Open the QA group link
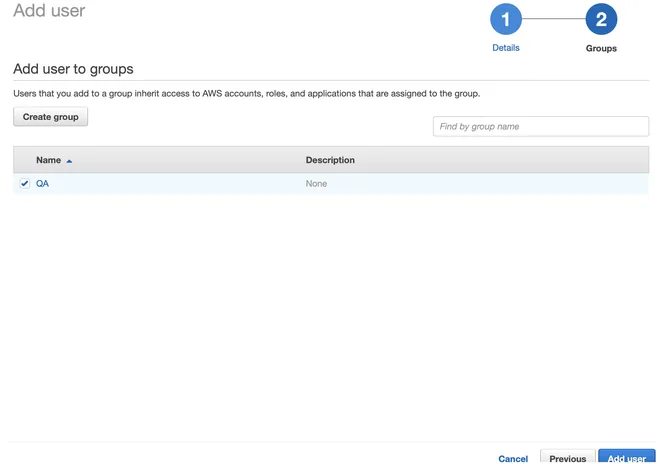 tap(42, 184)
